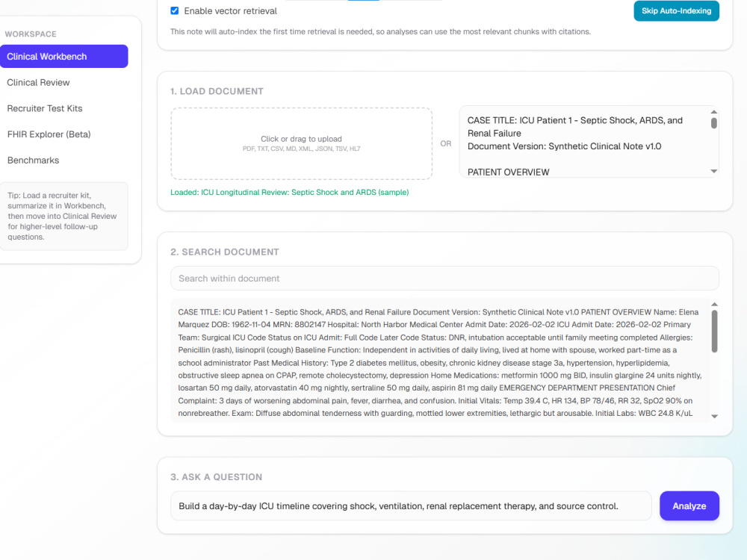
Task: Click the up arrow of the case text area scrollbar
Action: pyautogui.click(x=713, y=112)
